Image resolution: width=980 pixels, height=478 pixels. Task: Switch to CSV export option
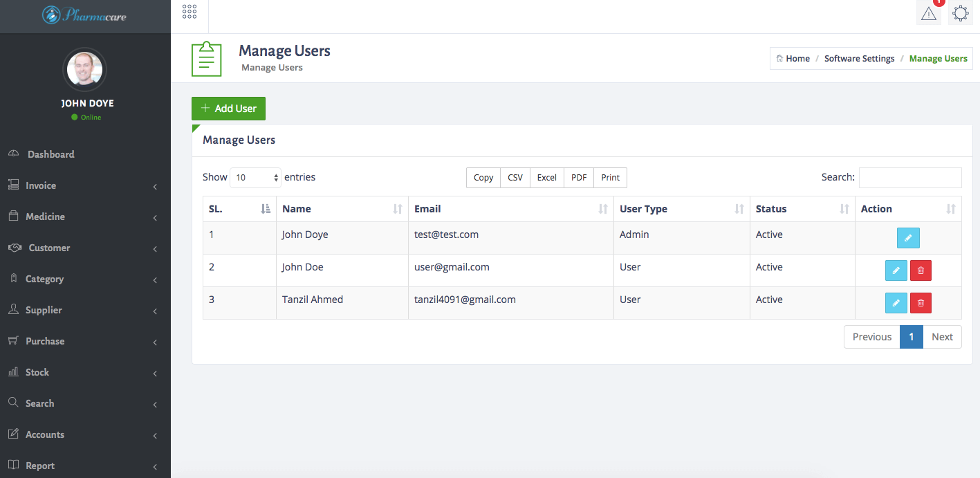[x=515, y=178]
